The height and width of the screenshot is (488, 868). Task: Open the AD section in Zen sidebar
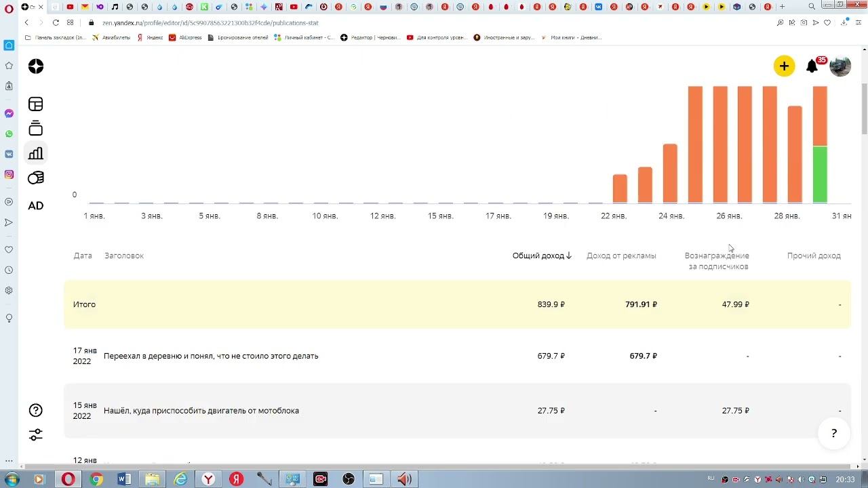36,205
